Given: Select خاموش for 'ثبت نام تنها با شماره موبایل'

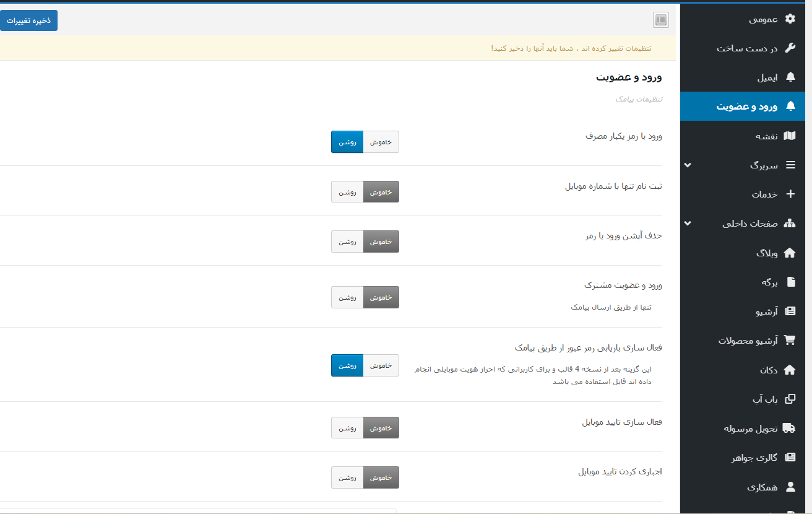Looking at the screenshot, I should [381, 192].
